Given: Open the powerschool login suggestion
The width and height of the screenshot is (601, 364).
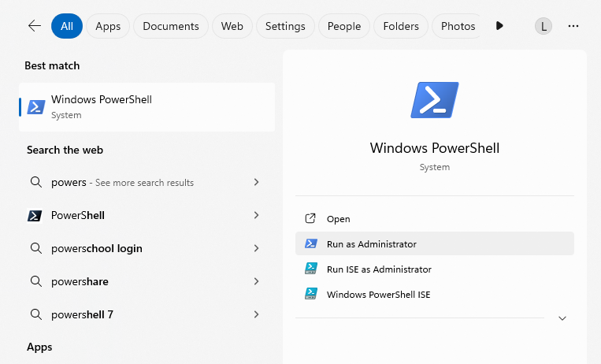Looking at the screenshot, I should [x=147, y=248].
